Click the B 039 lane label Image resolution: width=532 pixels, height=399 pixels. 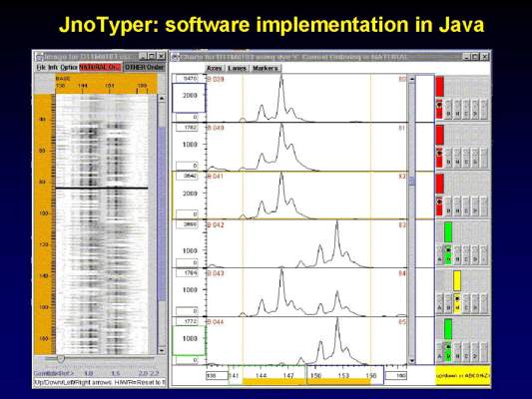click(x=216, y=79)
